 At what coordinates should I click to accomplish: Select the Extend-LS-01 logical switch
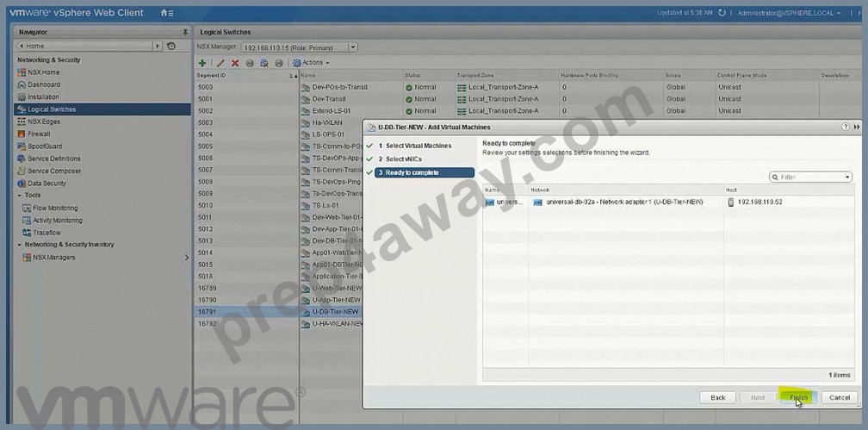(x=331, y=111)
